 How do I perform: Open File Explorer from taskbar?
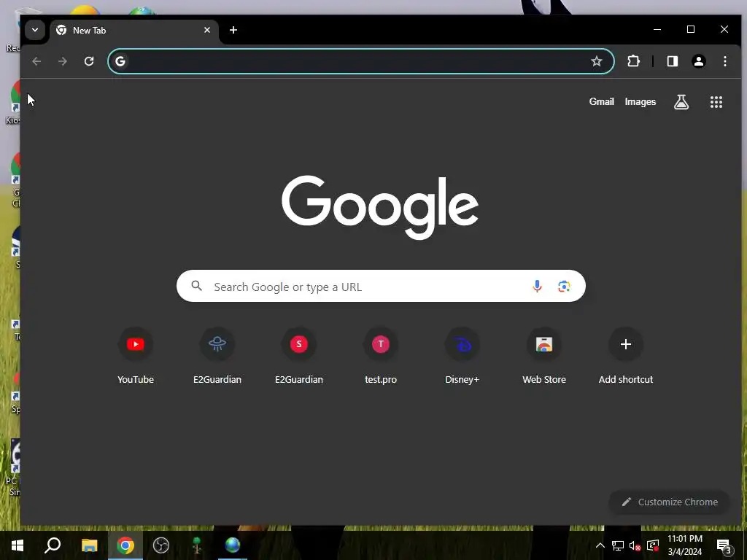(89, 545)
